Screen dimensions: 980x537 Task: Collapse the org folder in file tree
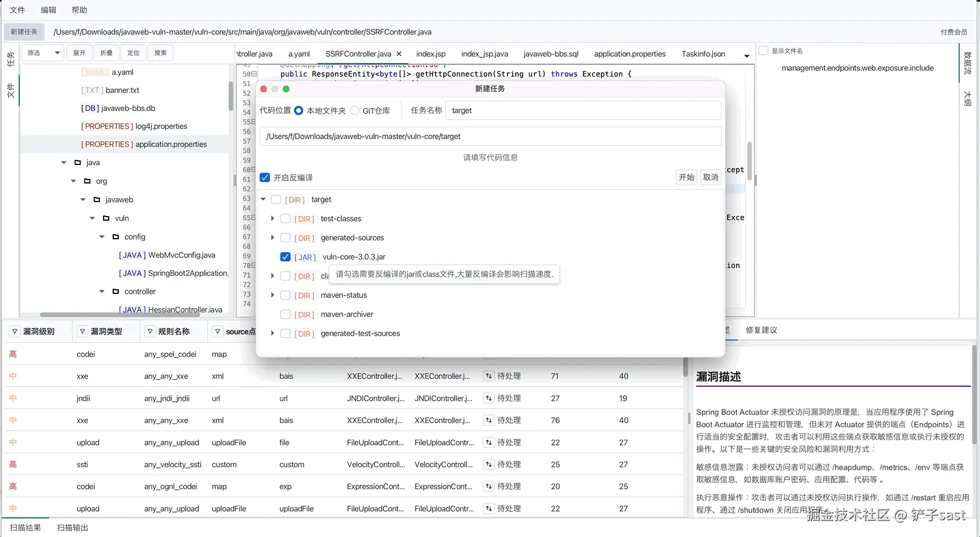pos(73,181)
